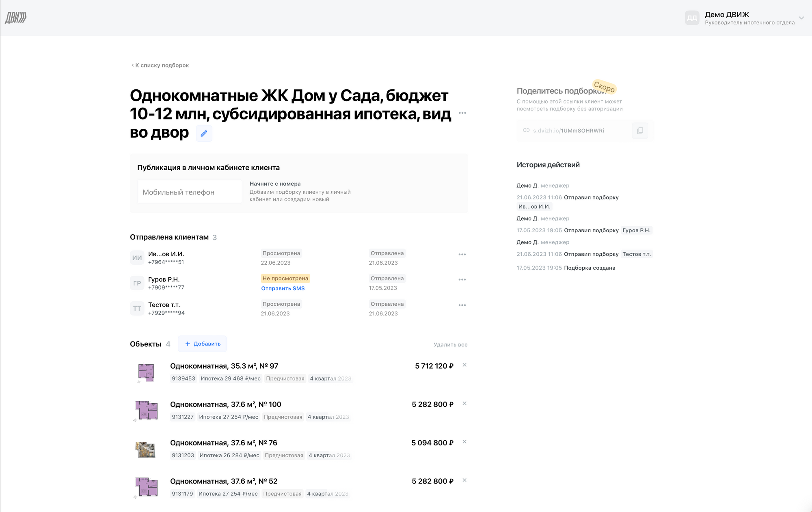Focus the Мобильный телефон input field
This screenshot has width=812, height=512.
[x=189, y=192]
